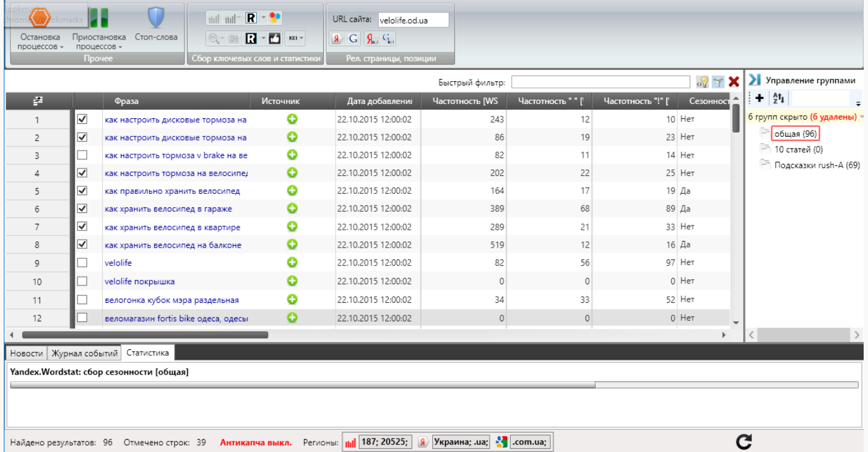Switch to the Журнал событий tab
Screen dimensions: 868x452
point(84,353)
